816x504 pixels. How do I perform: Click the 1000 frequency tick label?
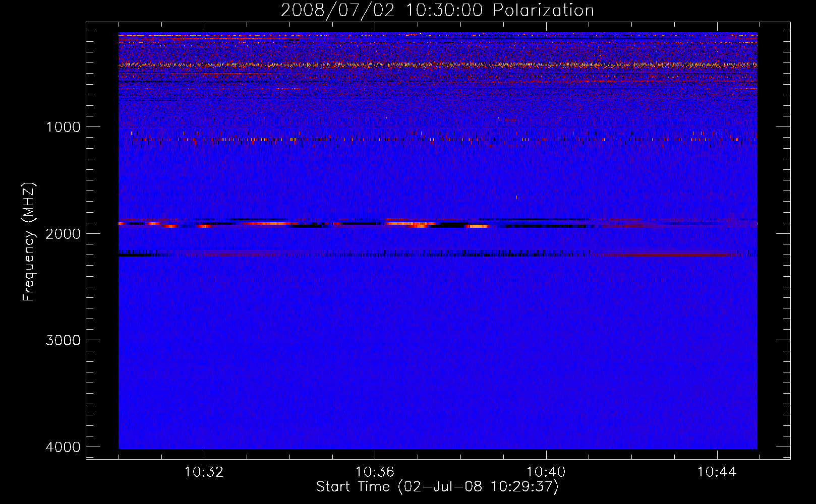click(x=63, y=127)
